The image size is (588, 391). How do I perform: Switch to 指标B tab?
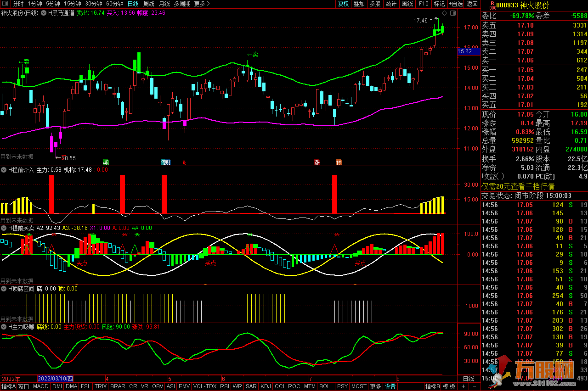pyautogui.click(x=432, y=386)
